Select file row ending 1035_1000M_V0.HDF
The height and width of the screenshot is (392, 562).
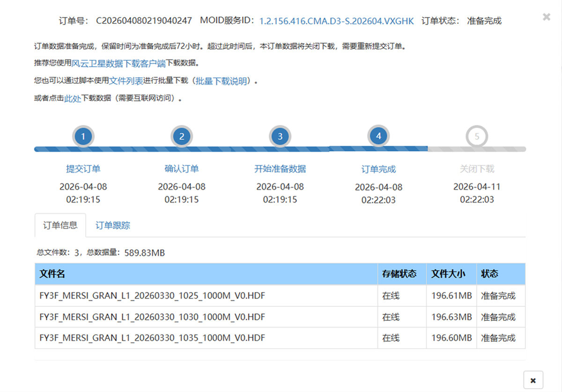[x=280, y=338]
